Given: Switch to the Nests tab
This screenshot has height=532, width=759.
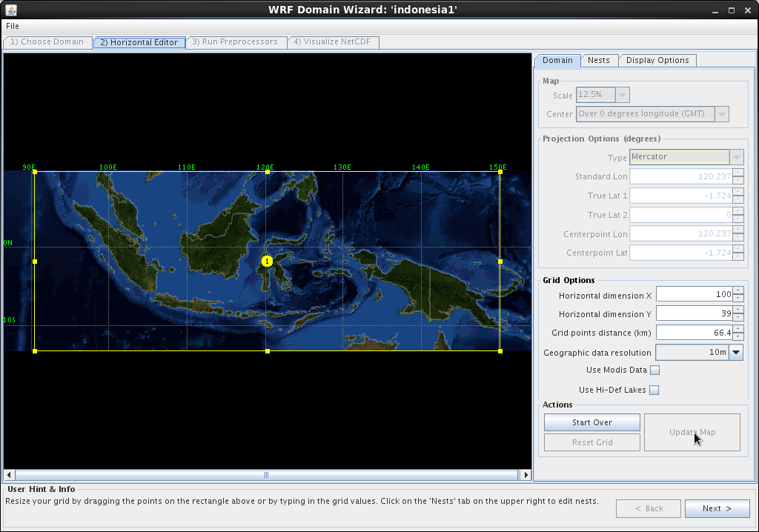Looking at the screenshot, I should (x=599, y=61).
